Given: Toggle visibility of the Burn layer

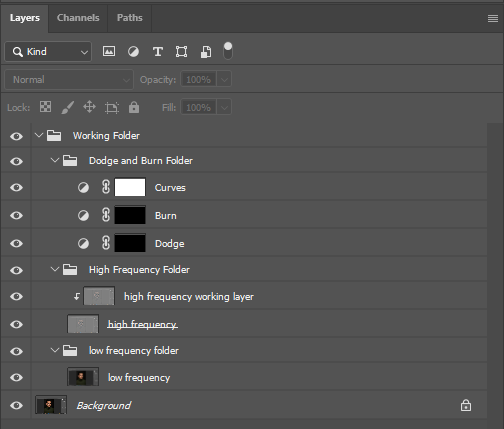Looking at the screenshot, I should click(16, 215).
